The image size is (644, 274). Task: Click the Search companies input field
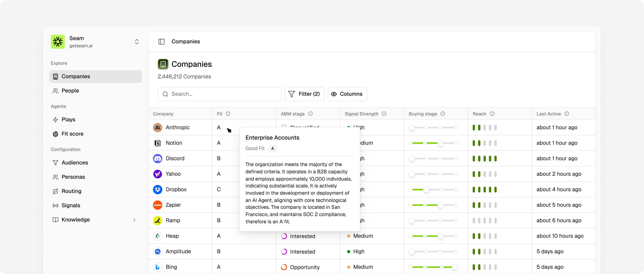[x=219, y=94]
